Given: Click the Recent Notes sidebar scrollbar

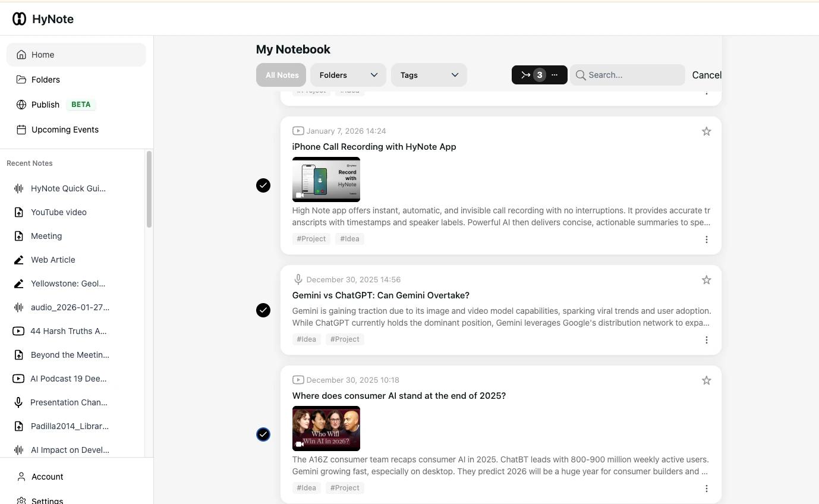Looking at the screenshot, I should (149, 189).
